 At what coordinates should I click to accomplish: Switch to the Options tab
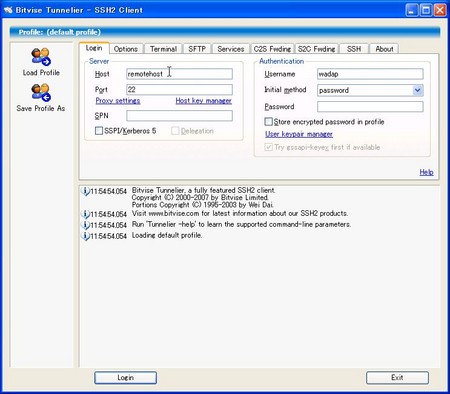(126, 49)
